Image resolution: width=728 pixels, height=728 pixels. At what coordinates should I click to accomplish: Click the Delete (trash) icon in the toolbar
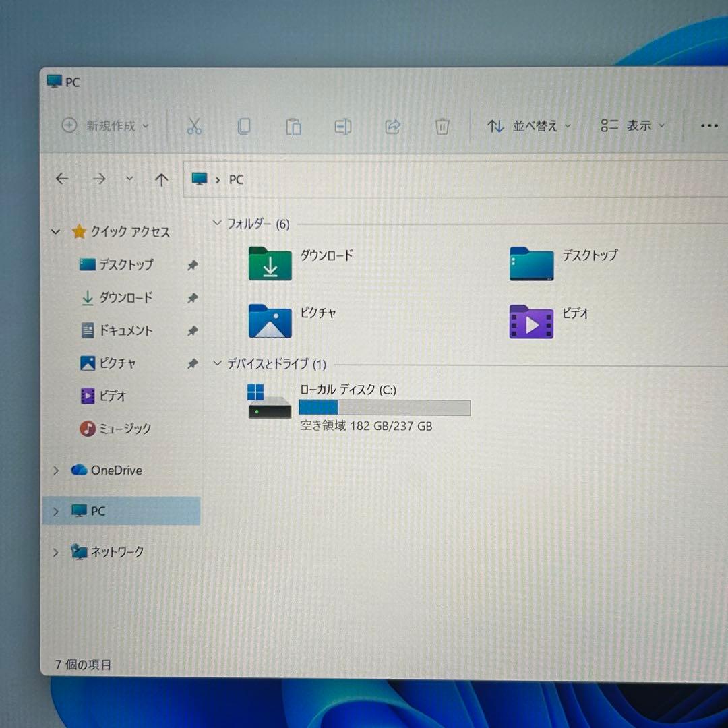tap(442, 126)
